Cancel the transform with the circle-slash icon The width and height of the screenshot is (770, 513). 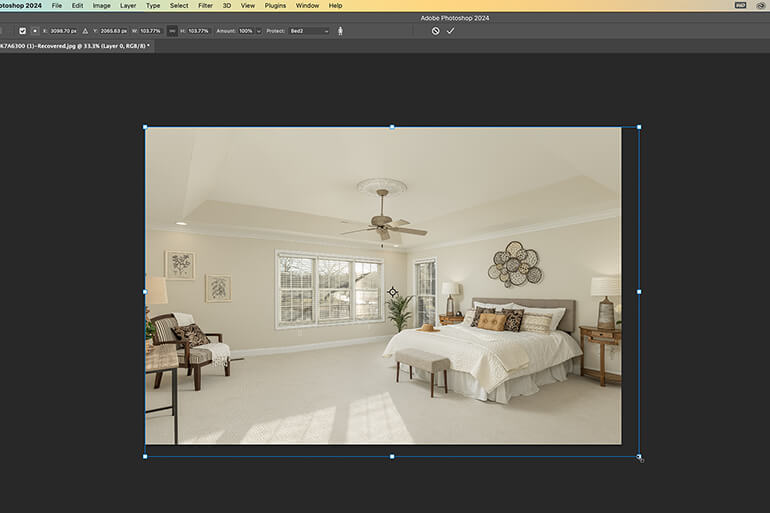(x=436, y=31)
